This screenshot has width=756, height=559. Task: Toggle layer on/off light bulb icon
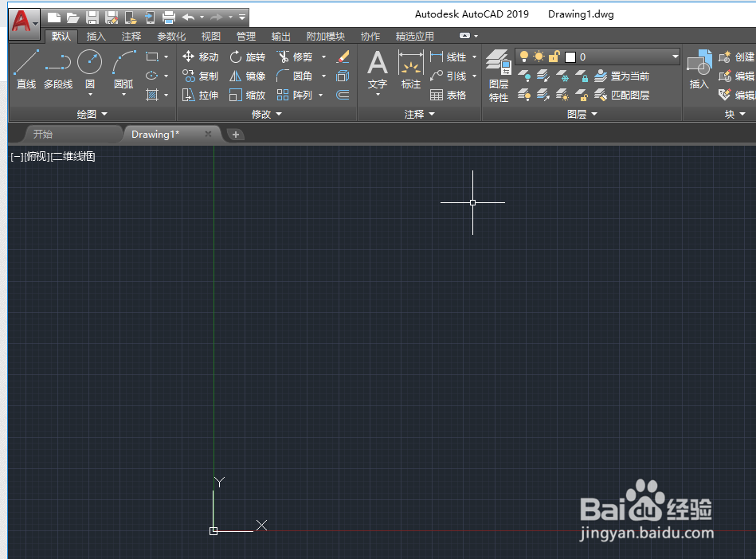click(x=524, y=57)
